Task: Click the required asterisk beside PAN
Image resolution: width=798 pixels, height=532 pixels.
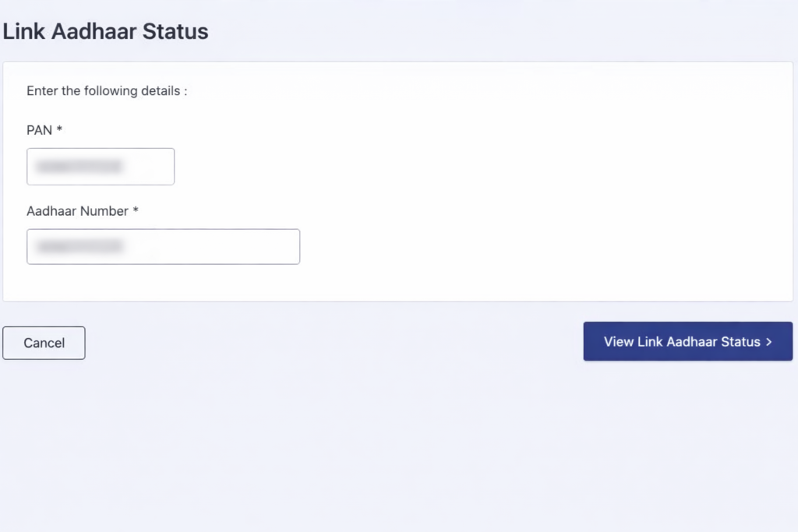Action: (x=59, y=129)
